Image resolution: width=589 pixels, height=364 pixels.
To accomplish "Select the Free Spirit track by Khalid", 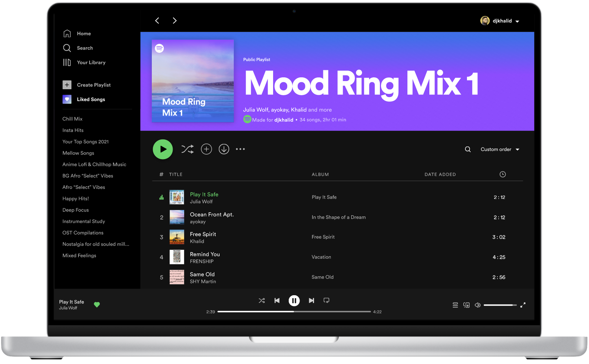I will [x=203, y=234].
